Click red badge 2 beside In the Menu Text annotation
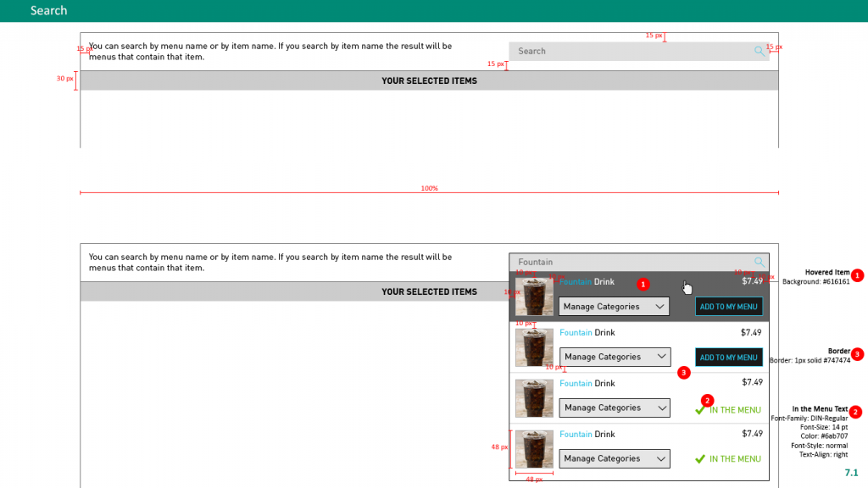The height and width of the screenshot is (488, 868). click(855, 412)
